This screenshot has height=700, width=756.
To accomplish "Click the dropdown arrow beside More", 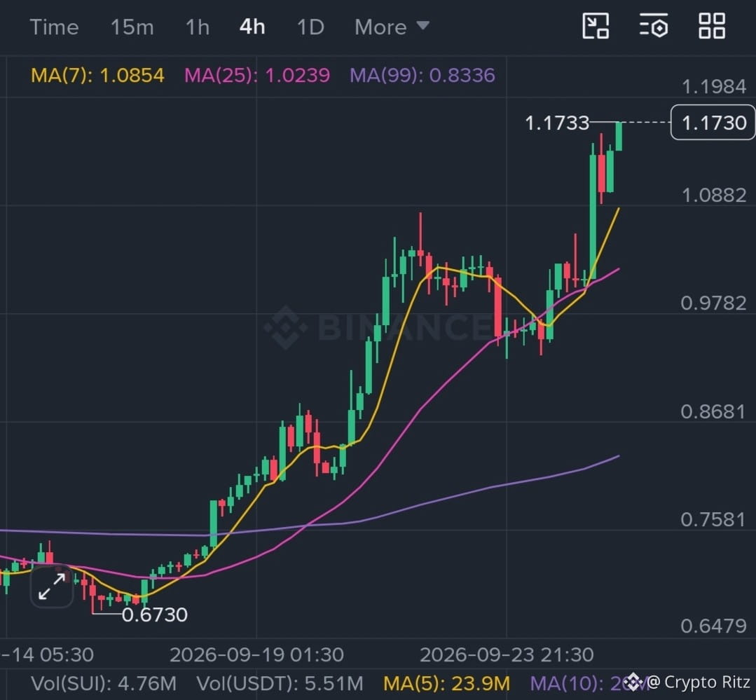I will (422, 25).
